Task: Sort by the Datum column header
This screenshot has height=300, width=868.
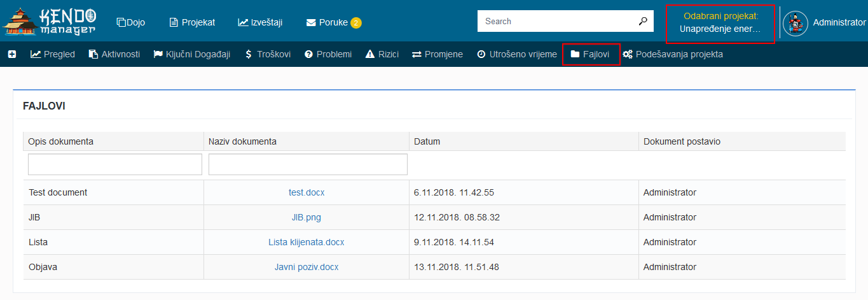Action: coord(427,141)
